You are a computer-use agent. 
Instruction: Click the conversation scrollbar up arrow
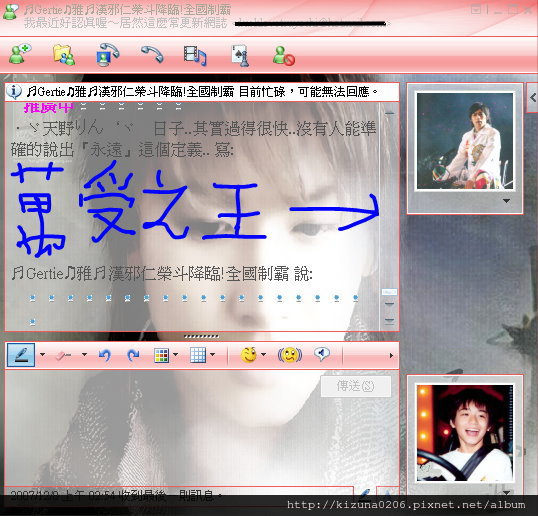pyautogui.click(x=389, y=112)
